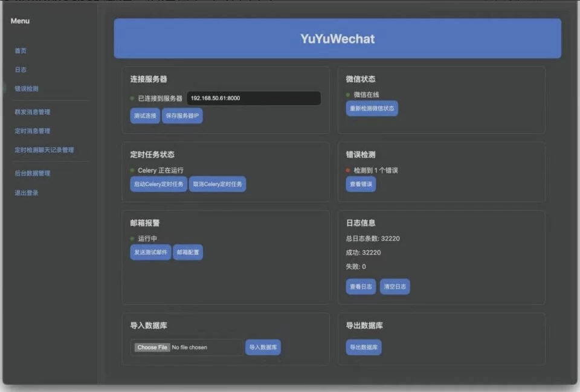Click the 查看日志 button

tap(361, 287)
